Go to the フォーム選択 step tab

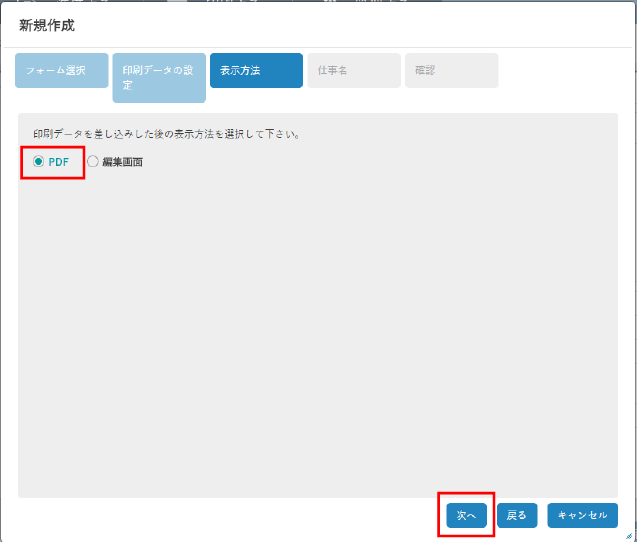[x=62, y=70]
